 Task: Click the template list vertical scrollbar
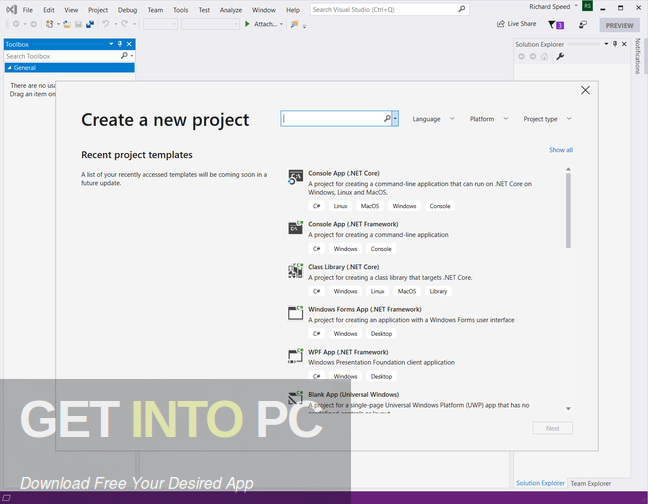click(568, 210)
